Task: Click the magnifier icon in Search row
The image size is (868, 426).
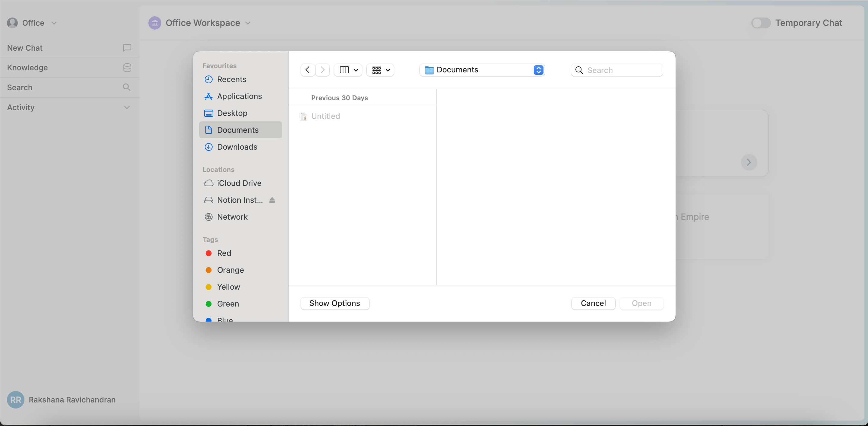Action: pyautogui.click(x=127, y=87)
